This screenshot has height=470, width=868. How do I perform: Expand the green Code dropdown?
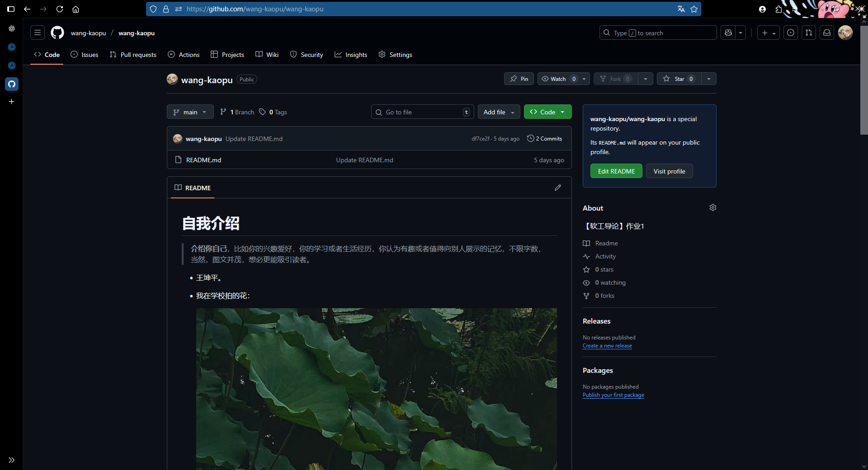point(547,112)
